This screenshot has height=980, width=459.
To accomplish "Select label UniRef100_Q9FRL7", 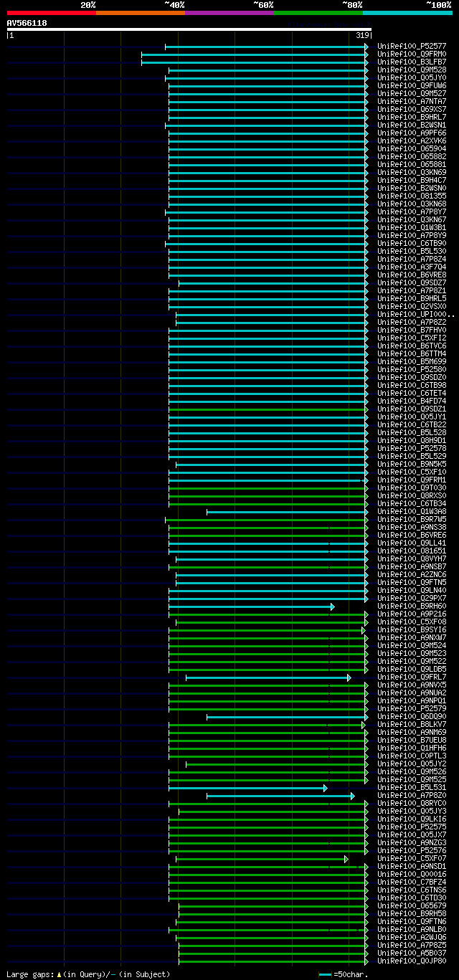I will (x=412, y=677).
